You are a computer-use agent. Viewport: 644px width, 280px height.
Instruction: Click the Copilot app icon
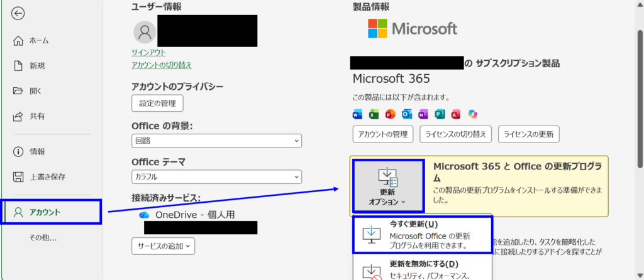tap(472, 114)
